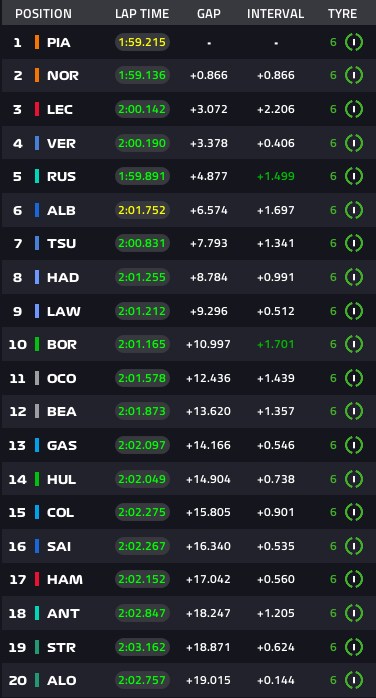Click the yellow lap time 2:01.752 for ALB
The width and height of the screenshot is (376, 698).
pyautogui.click(x=142, y=210)
